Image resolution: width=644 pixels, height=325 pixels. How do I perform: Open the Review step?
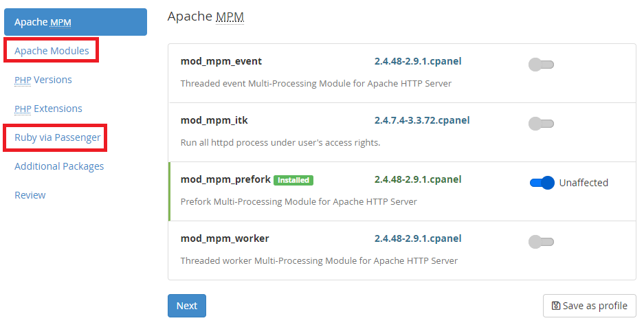point(30,195)
